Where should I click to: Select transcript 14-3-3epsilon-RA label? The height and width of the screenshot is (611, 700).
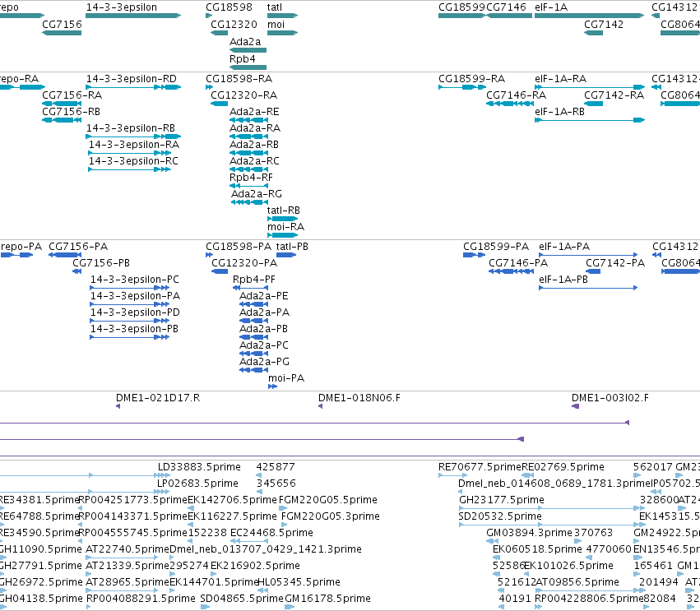pyautogui.click(x=134, y=145)
